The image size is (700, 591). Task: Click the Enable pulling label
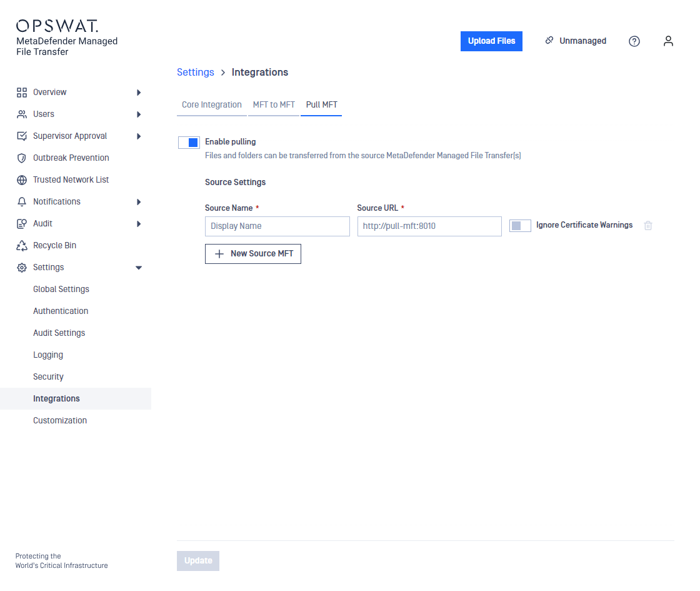point(231,142)
